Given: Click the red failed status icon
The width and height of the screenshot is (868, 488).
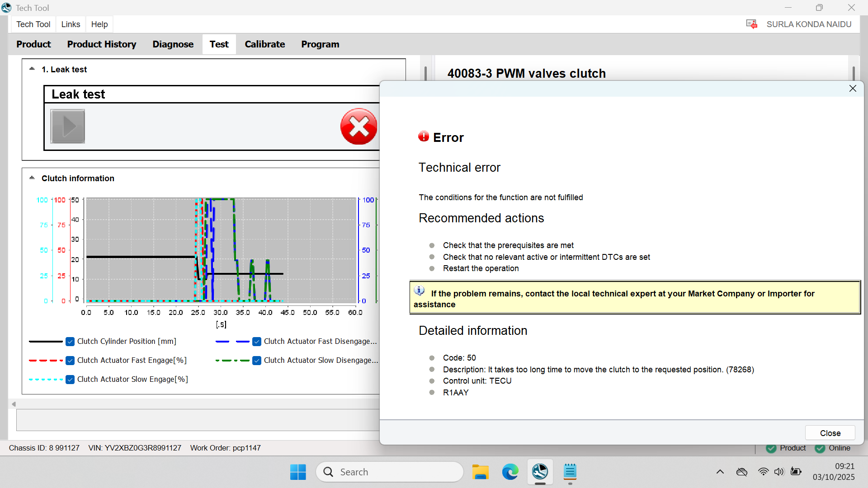Looking at the screenshot, I should click(x=359, y=127).
